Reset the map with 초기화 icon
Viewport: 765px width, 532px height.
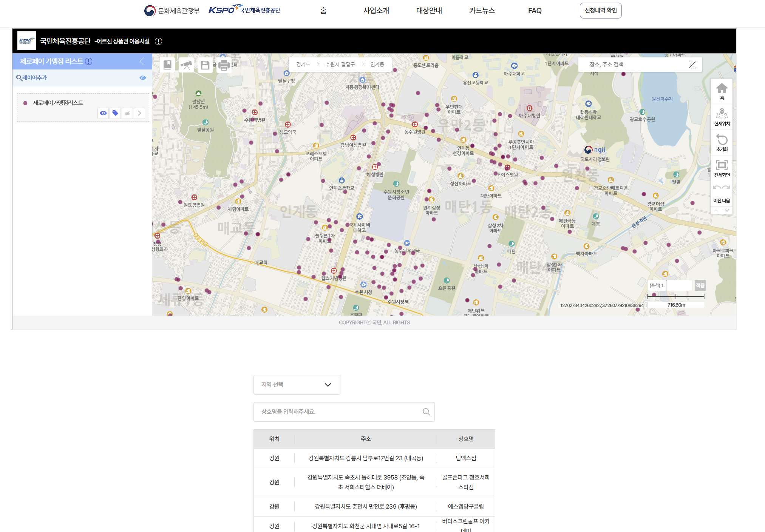click(722, 142)
